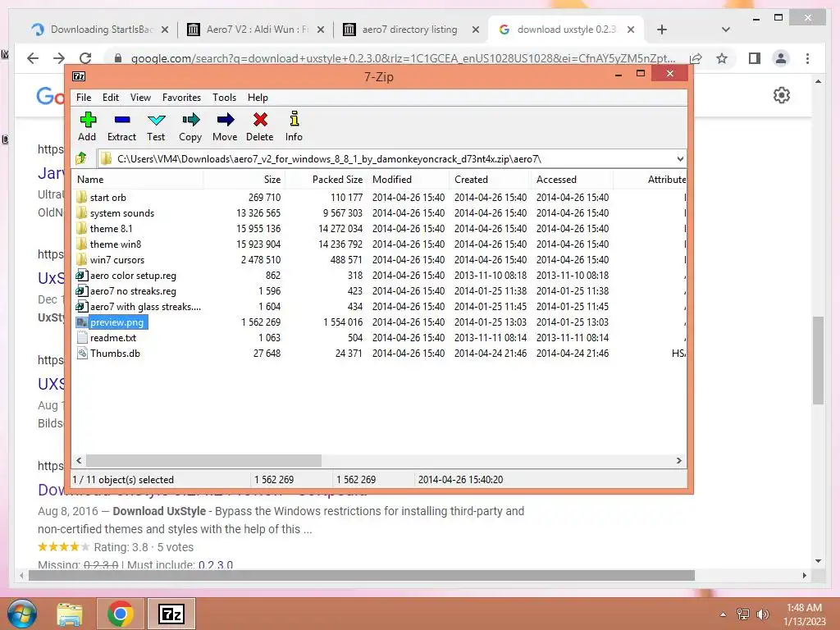
Task: Open the Info toolbar icon
Action: 294,126
